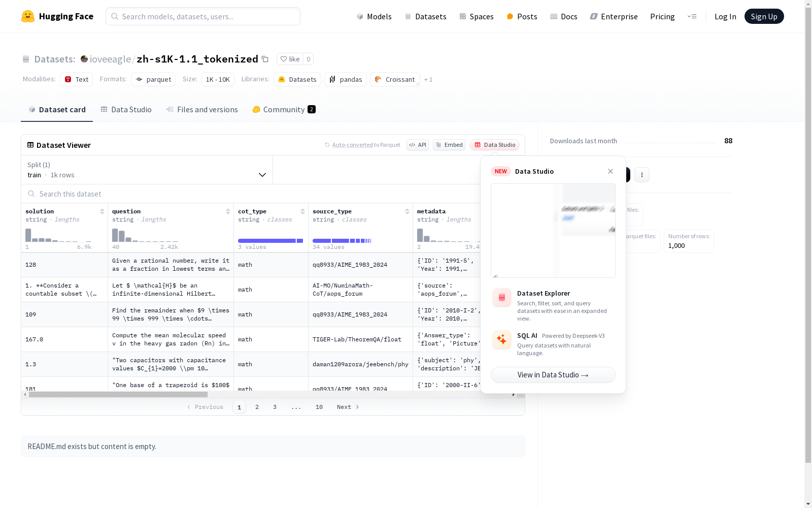The height and width of the screenshot is (508, 812).
Task: Jump to page 10 of the table
Action: (319, 407)
